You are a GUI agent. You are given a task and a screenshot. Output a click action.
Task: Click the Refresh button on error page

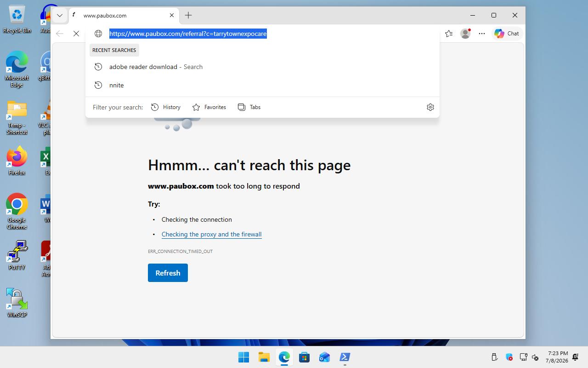pos(168,273)
